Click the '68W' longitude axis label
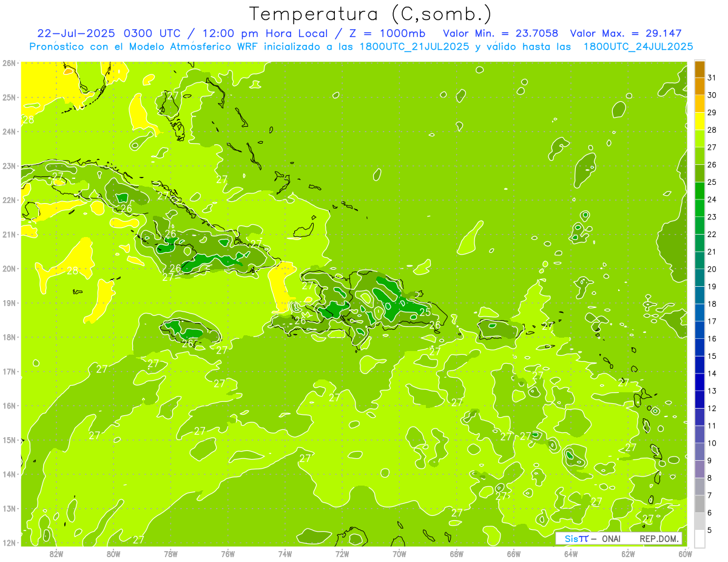The height and width of the screenshot is (562, 728). [x=457, y=553]
